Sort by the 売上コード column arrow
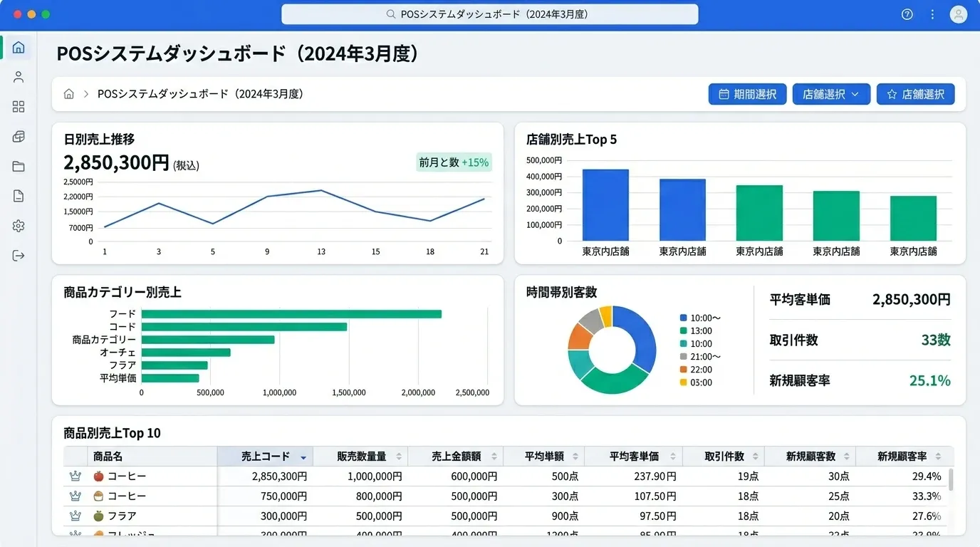The width and height of the screenshot is (980, 547). (303, 457)
